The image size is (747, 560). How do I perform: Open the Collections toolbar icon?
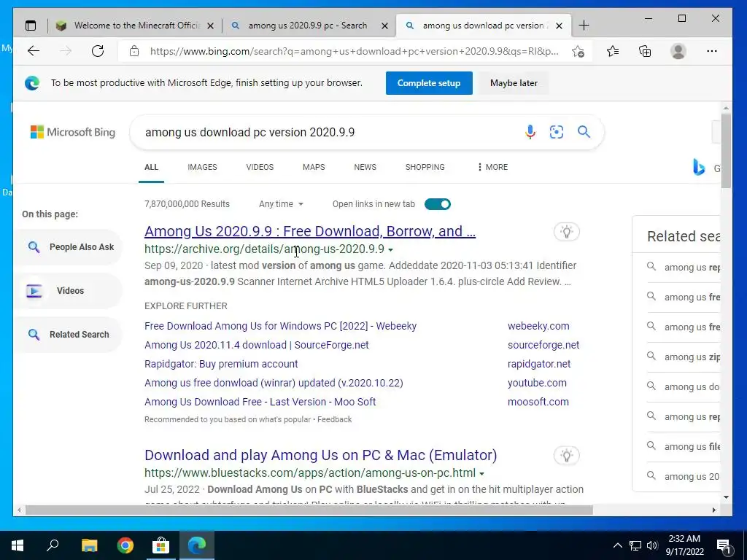click(x=645, y=51)
